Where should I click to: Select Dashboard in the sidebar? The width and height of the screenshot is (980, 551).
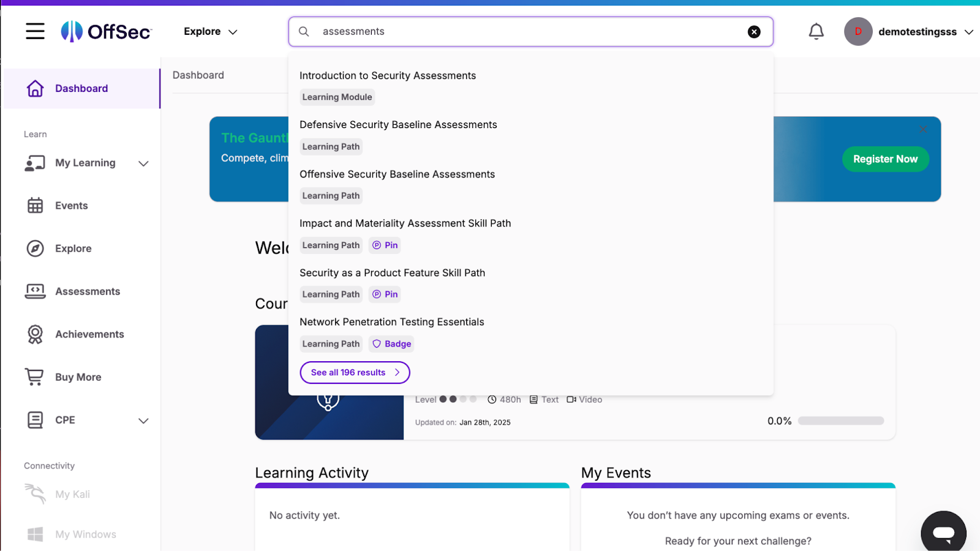point(81,89)
